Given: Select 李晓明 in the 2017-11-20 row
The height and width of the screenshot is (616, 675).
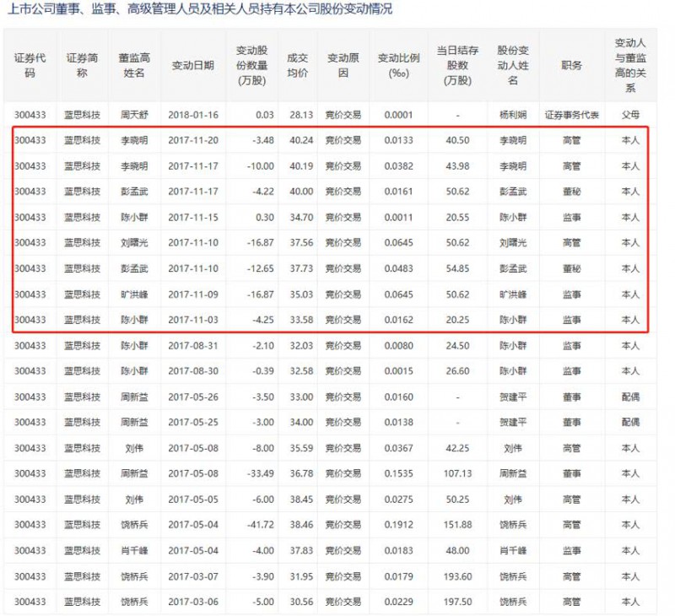Looking at the screenshot, I should click(x=135, y=138).
